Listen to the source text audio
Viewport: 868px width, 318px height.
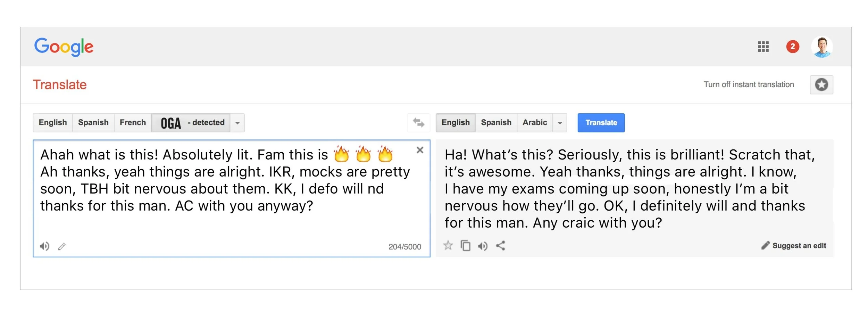44,246
